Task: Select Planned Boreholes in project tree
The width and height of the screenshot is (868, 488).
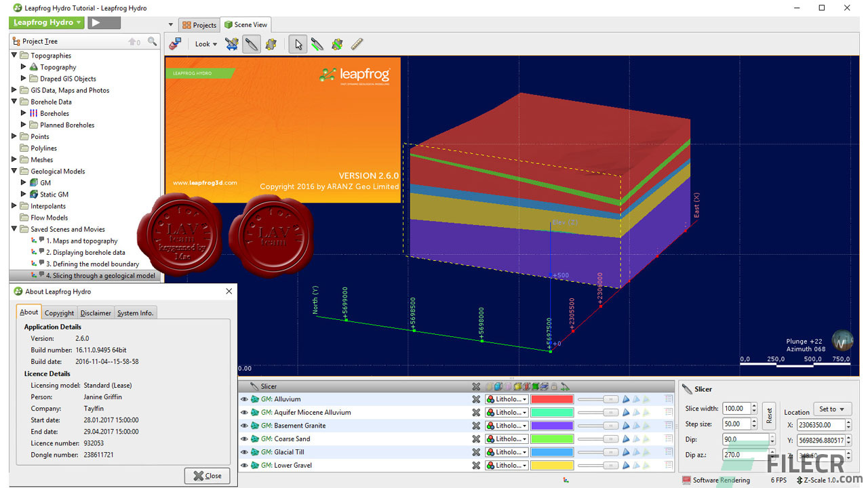Action: coord(67,125)
